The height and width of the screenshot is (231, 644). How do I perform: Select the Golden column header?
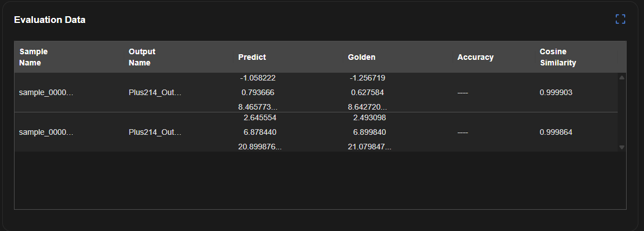362,57
